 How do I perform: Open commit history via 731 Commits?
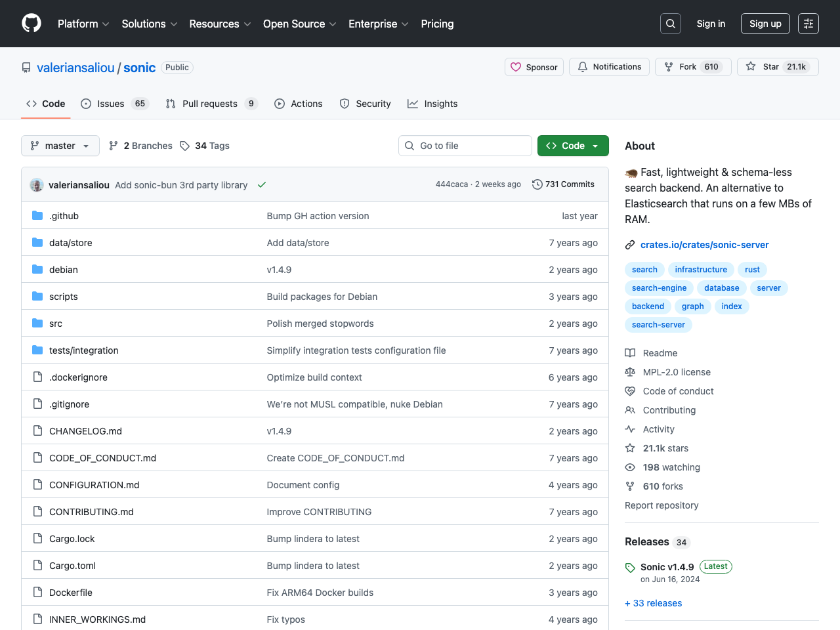563,184
